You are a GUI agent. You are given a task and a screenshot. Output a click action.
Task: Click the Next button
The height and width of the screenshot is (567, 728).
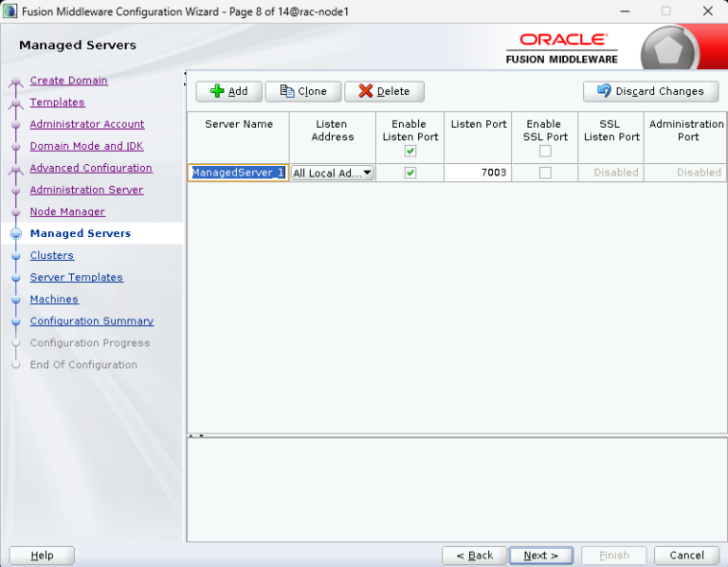click(541, 556)
